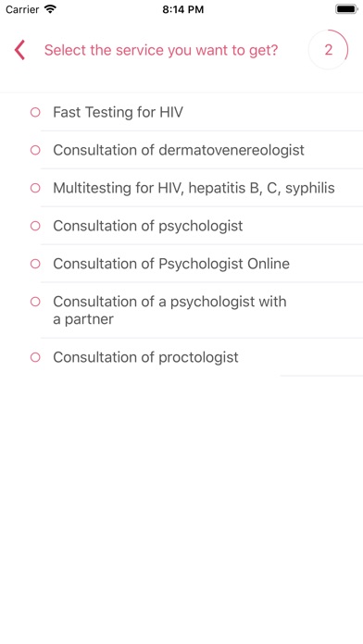This screenshot has width=363, height=644.
Task: Select the Multitesting for HIV radio button
Action: [35, 188]
